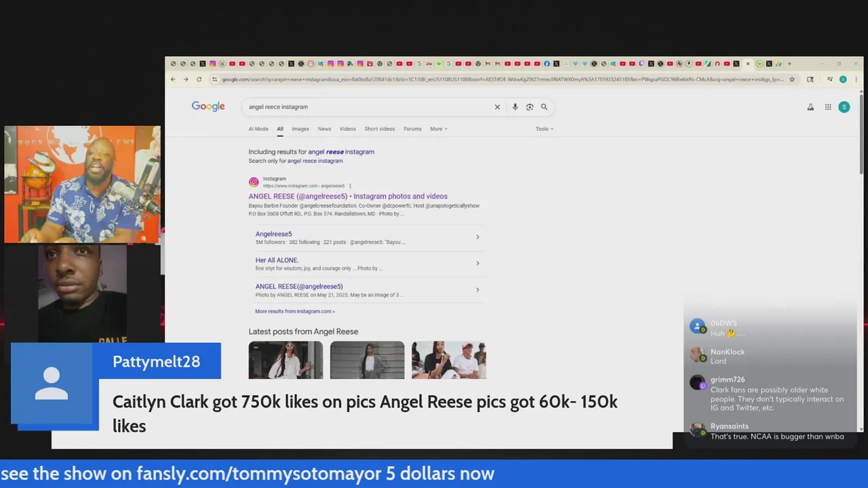Image resolution: width=868 pixels, height=488 pixels.
Task: Search only for 'angel reece instagram'
Action: [x=315, y=161]
